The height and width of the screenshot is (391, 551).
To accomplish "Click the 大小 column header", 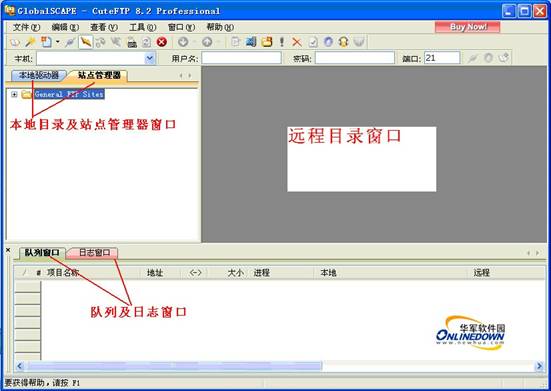I will click(x=235, y=273).
